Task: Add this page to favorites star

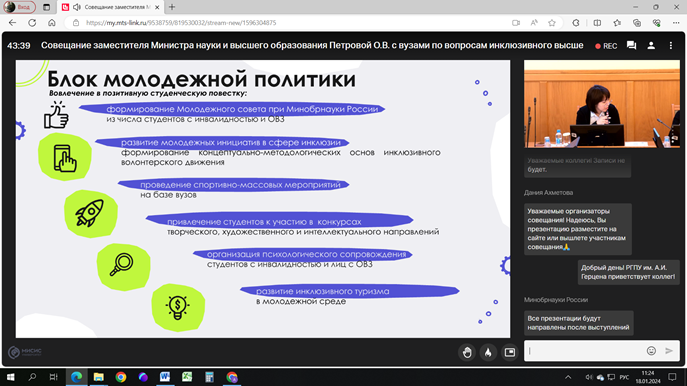Action: 552,23
